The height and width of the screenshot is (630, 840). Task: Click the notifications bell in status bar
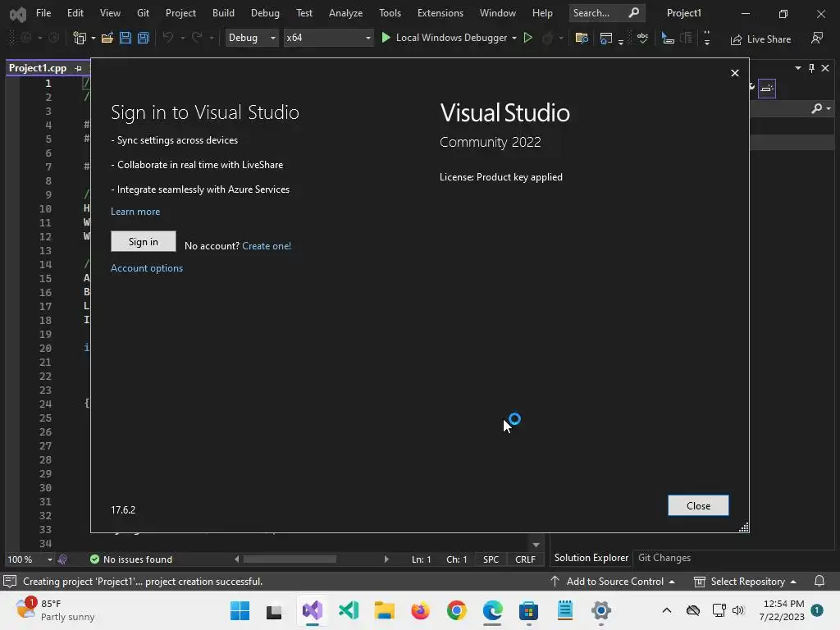tap(819, 582)
